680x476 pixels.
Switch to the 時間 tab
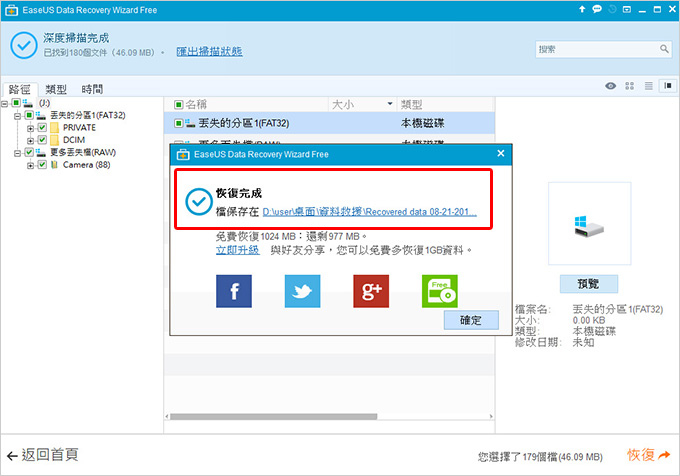tap(92, 89)
